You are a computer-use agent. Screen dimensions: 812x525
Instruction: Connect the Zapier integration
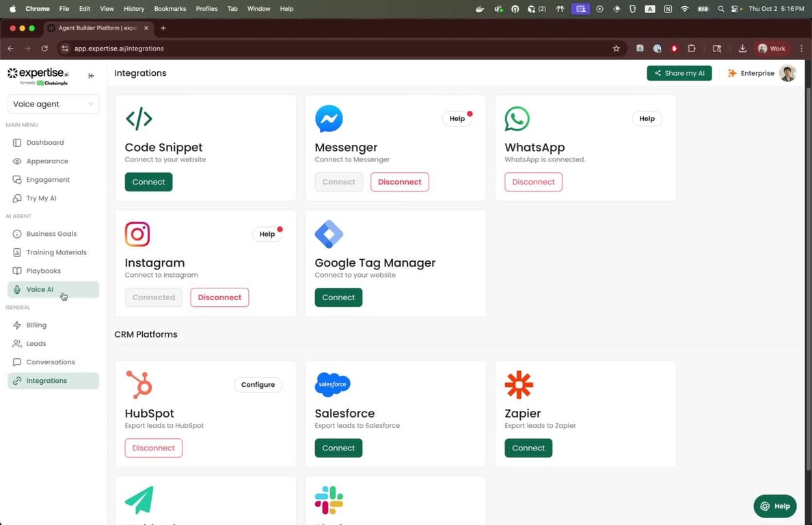click(x=529, y=448)
